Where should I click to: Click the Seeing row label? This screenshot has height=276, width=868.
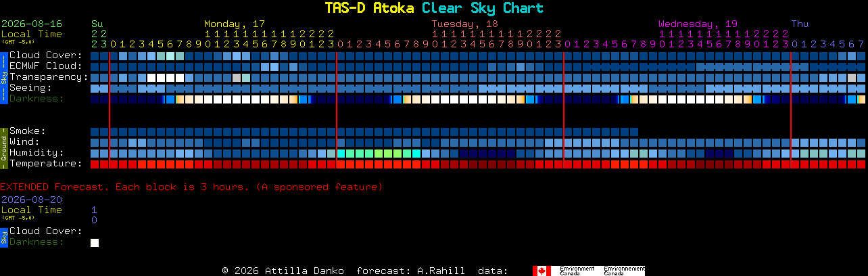click(30, 87)
